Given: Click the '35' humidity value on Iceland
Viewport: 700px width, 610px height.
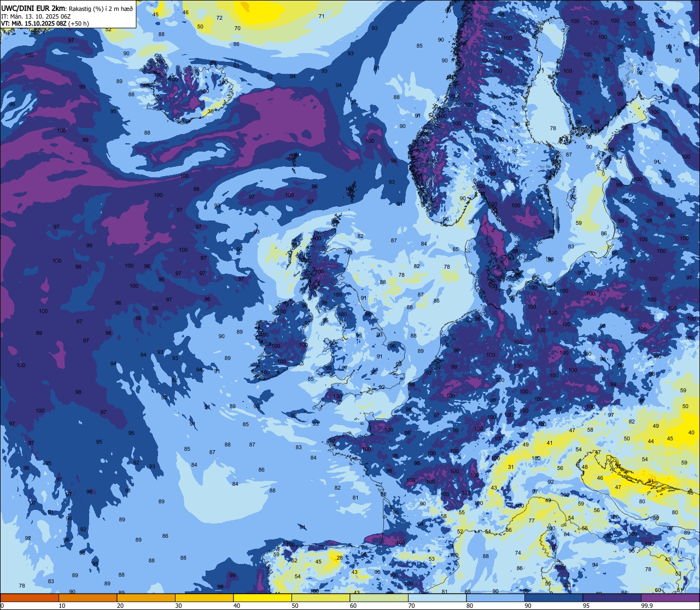Looking at the screenshot, I should pos(211,111).
